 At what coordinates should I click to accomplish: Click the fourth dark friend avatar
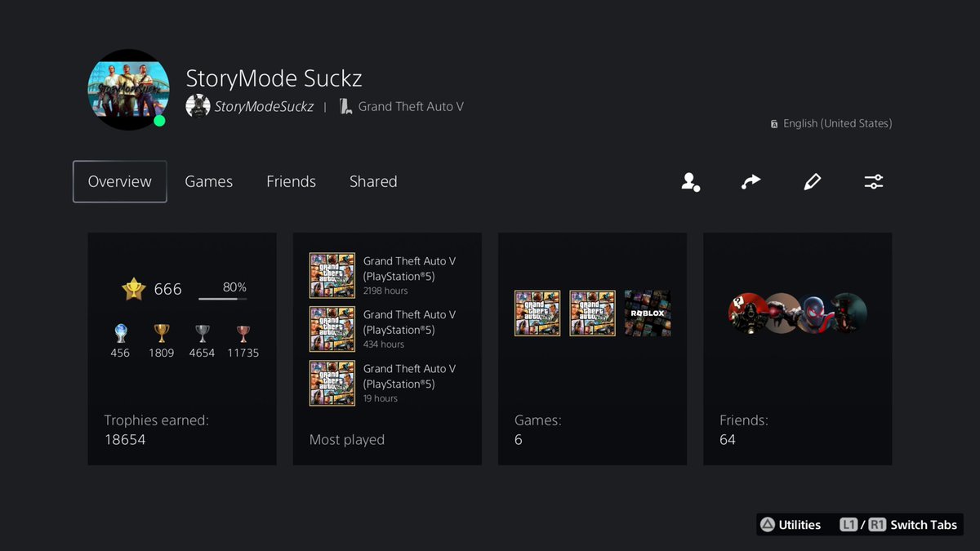[848, 313]
